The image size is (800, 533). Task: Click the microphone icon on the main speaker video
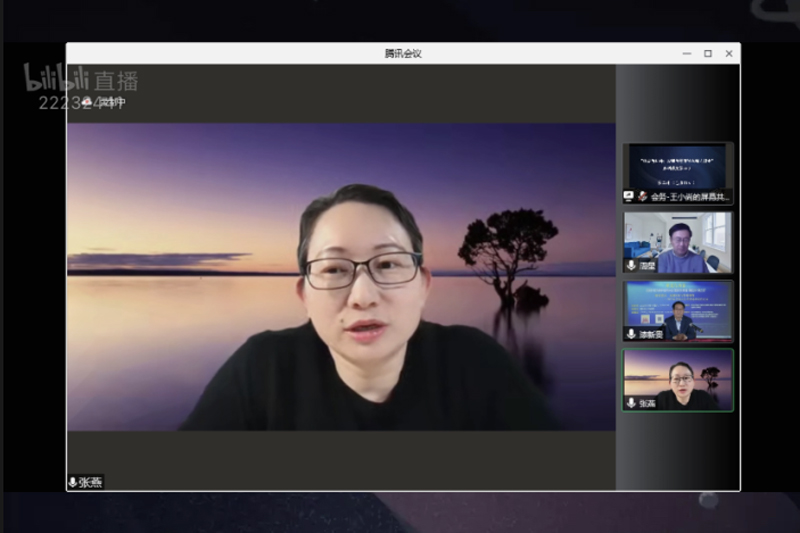(x=73, y=482)
